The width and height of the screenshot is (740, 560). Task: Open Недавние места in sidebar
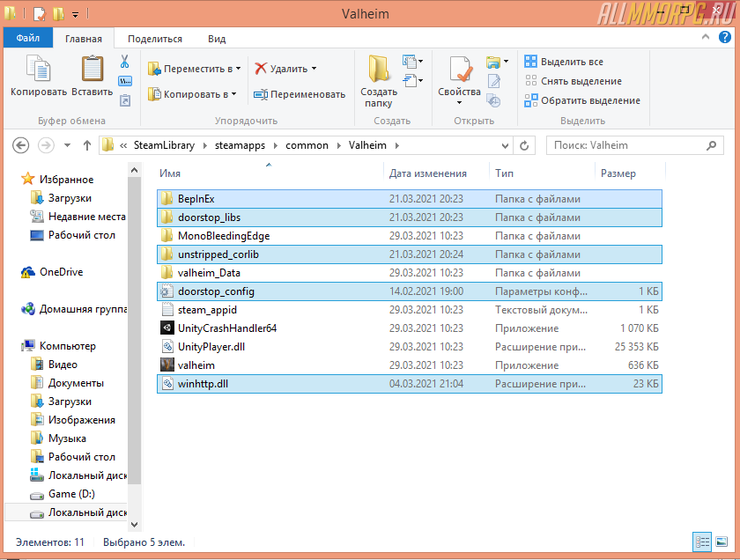pos(78,217)
